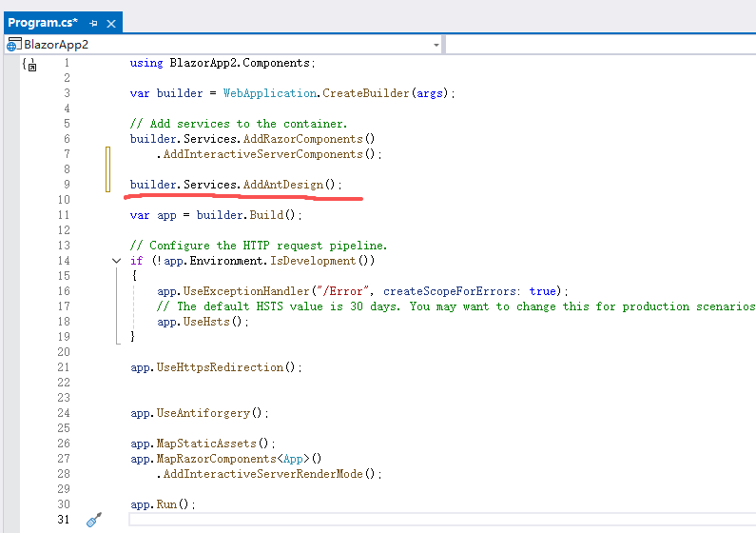Image resolution: width=756 pixels, height=533 pixels.
Task: Click the code structure icon beside line 1
Action: click(29, 64)
